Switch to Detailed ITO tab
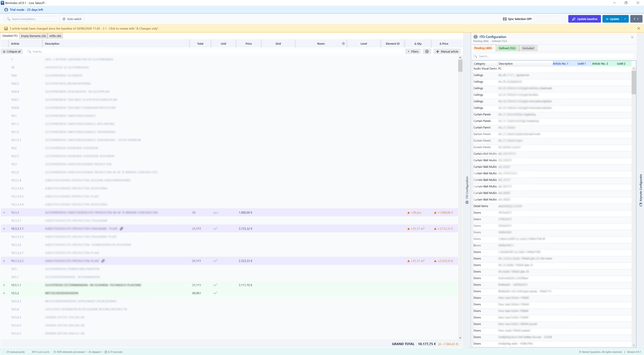This screenshot has width=644, height=355. pos(10,36)
